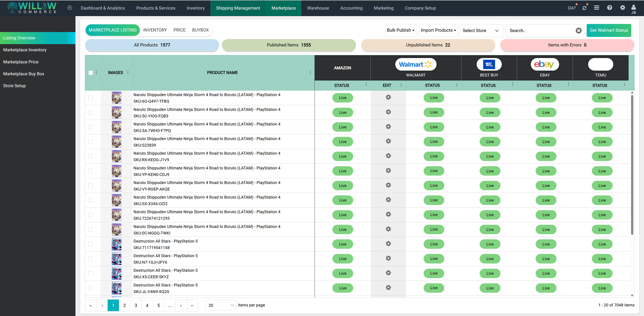Click the JB user profile icon
The width and height of the screenshot is (644, 316).
[x=633, y=8]
